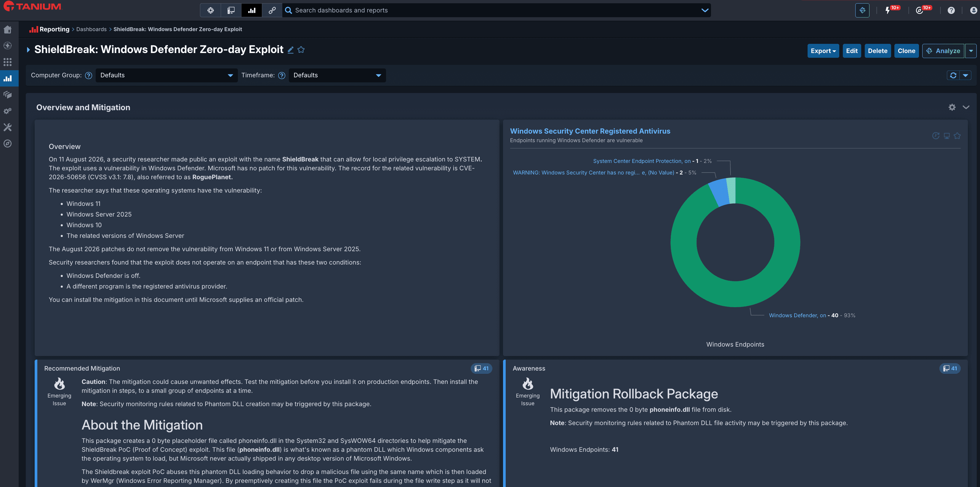This screenshot has width=980, height=487.
Task: Click the 'Windows Endpoints: 41' text
Action: (x=584, y=450)
